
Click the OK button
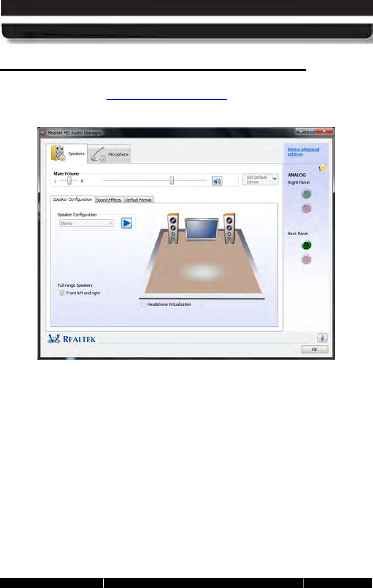[315, 350]
